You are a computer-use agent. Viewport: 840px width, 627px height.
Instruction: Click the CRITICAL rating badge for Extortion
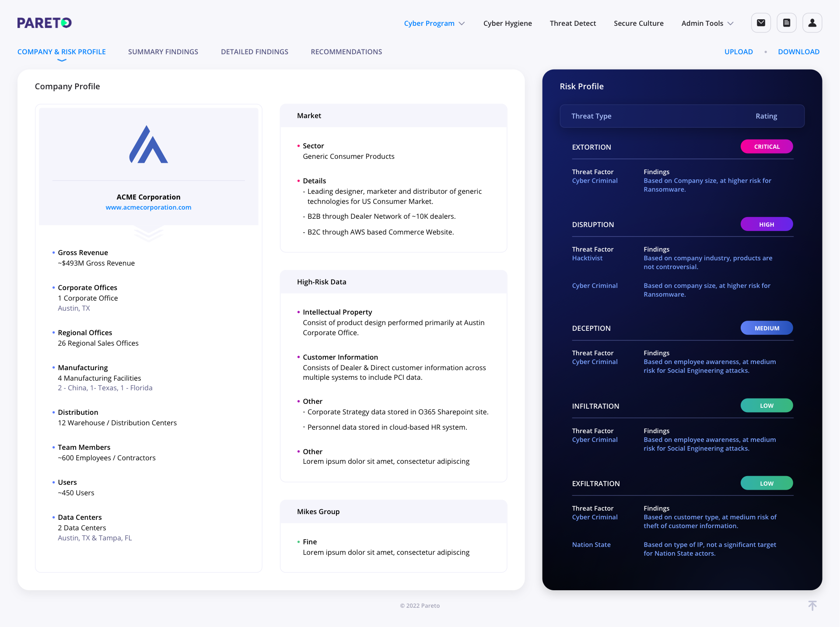click(766, 147)
